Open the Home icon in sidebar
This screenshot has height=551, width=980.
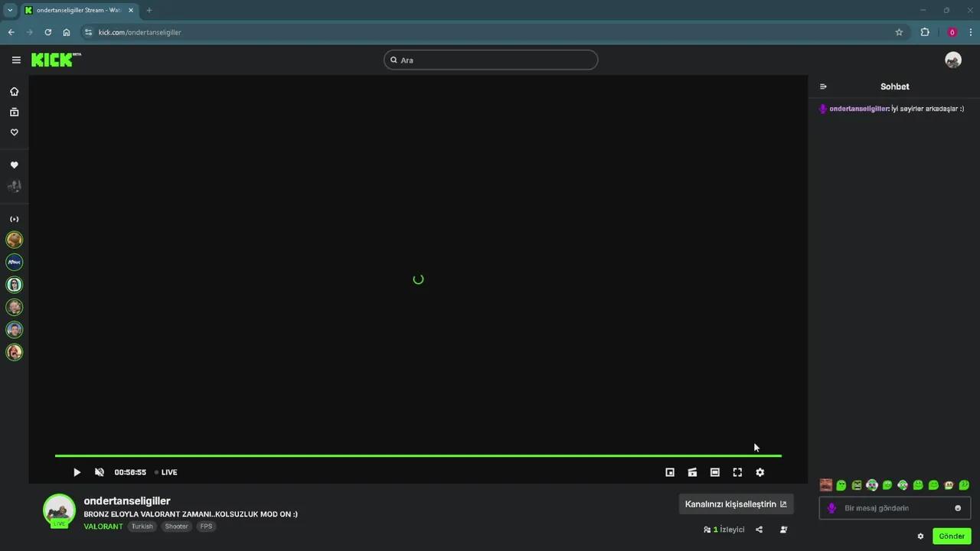pos(14,92)
